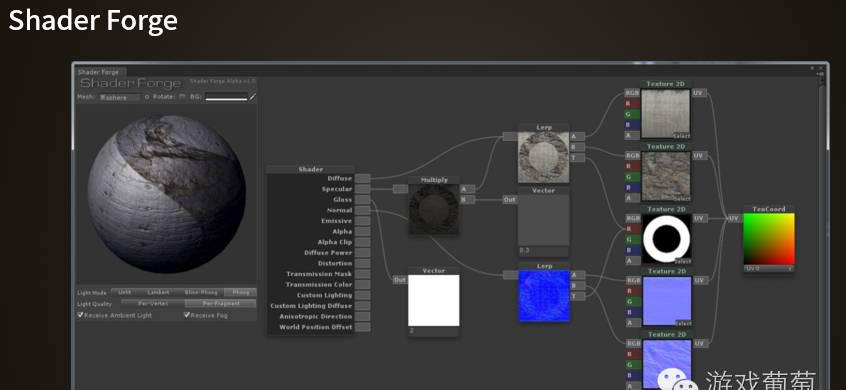Viewport: 846px width, 390px height.
Task: Toggle the Receive Fog checkbox
Action: pos(187,315)
